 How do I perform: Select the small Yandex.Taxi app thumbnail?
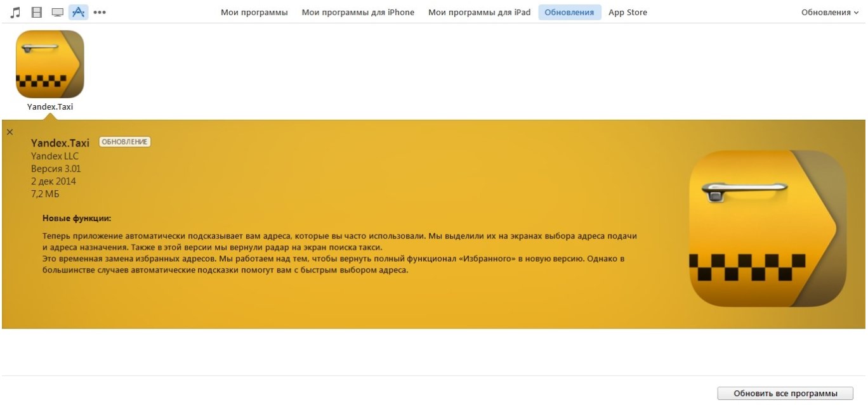click(x=49, y=64)
